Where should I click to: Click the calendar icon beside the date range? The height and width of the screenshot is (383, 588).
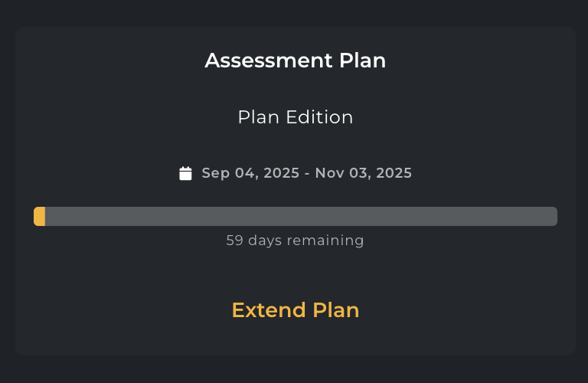[185, 173]
